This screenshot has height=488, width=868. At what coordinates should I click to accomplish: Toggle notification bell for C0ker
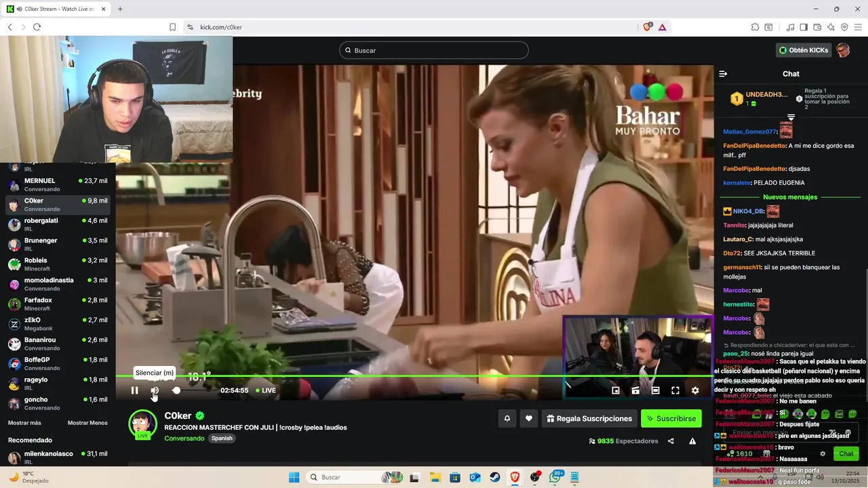click(x=507, y=419)
